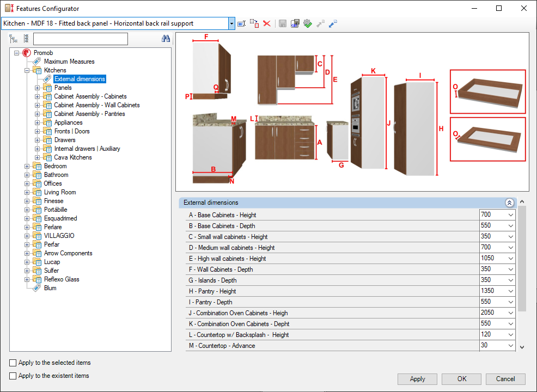Click the collapse all tree icon
The image size is (537, 392).
[26, 39]
